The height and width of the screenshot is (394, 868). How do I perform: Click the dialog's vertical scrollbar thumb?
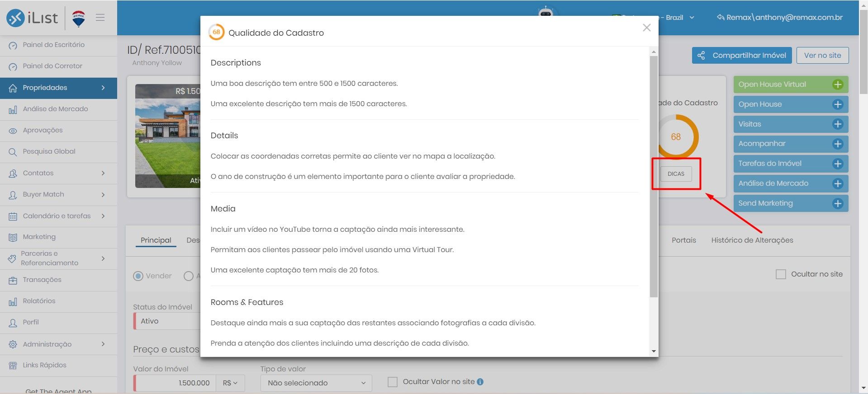point(654,176)
